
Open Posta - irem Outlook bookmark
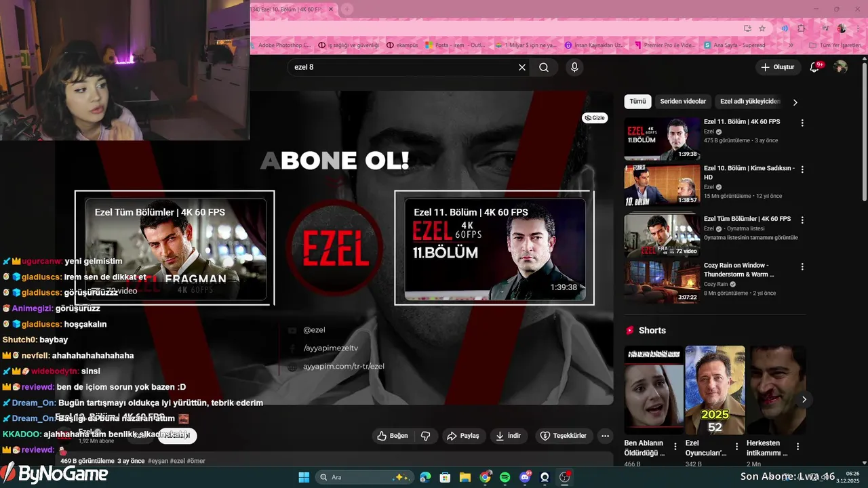coord(456,45)
